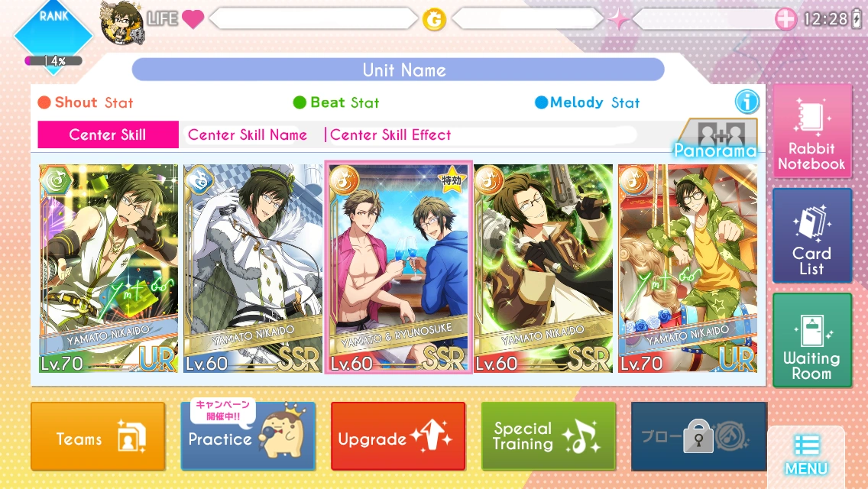
Task: Click the red Upgrade button
Action: point(398,437)
